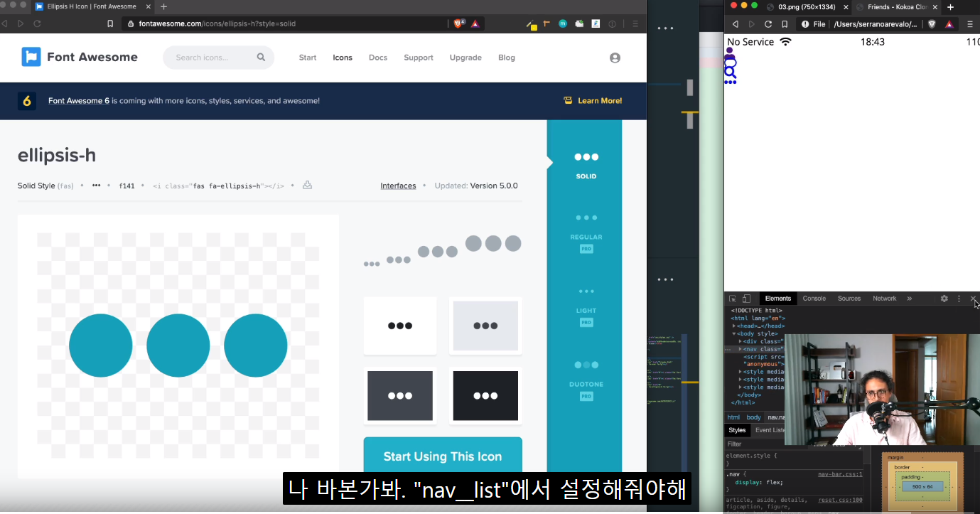Click the download icon beside the code snippet
The width and height of the screenshot is (980, 514).
coord(307,185)
